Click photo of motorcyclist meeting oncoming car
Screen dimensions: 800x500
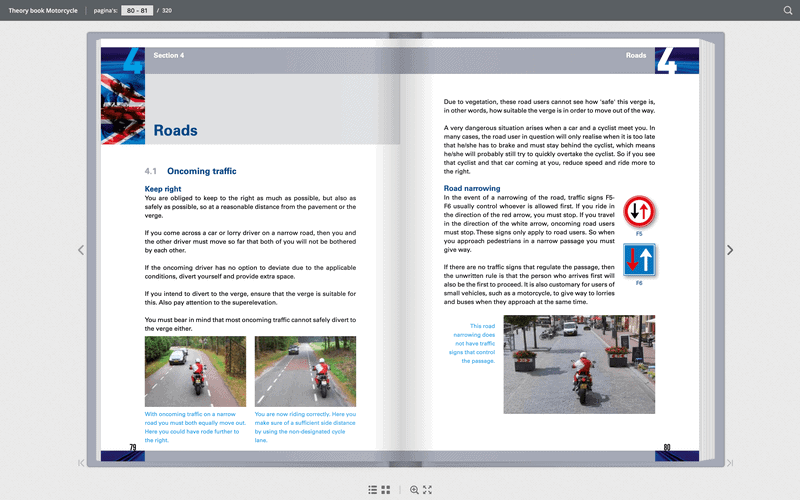[195, 371]
